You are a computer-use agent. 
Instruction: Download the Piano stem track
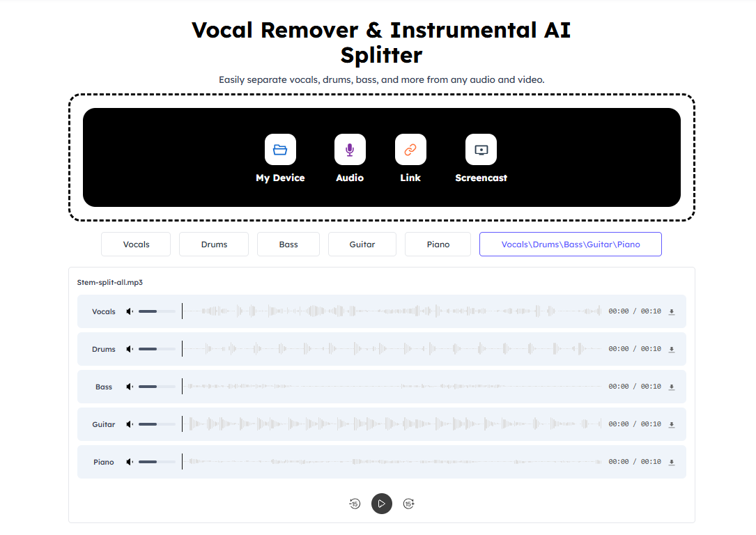click(671, 461)
